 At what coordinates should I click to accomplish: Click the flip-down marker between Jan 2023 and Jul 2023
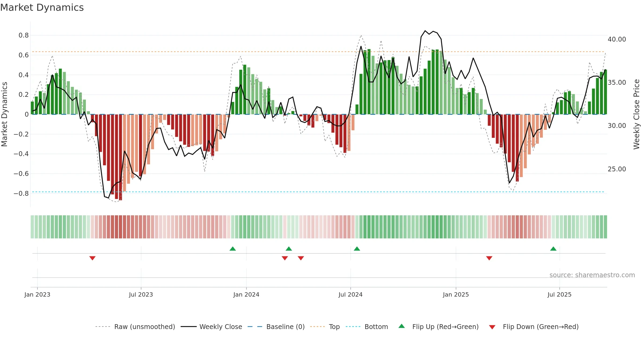pos(92,258)
